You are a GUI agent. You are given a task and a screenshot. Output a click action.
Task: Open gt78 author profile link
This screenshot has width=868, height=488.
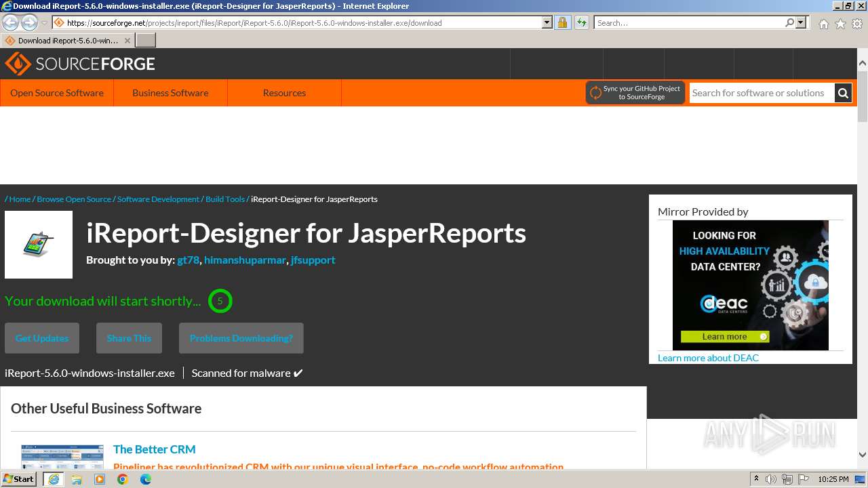point(188,260)
